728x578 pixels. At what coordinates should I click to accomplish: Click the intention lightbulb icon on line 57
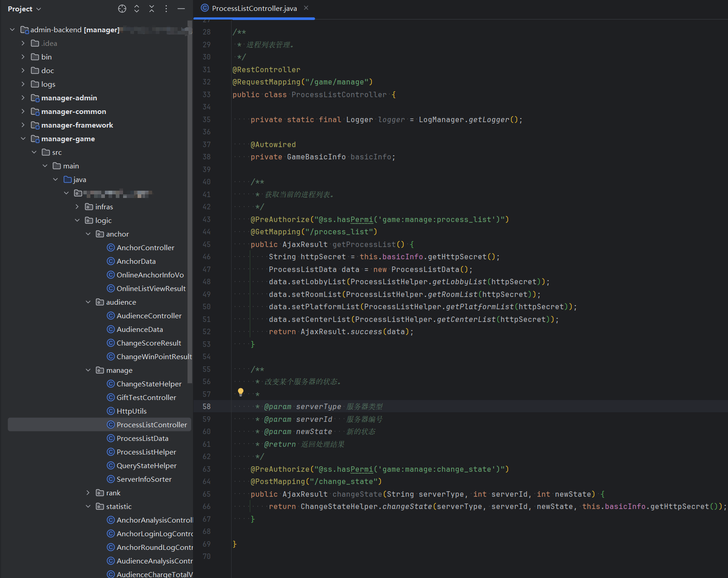tap(241, 392)
